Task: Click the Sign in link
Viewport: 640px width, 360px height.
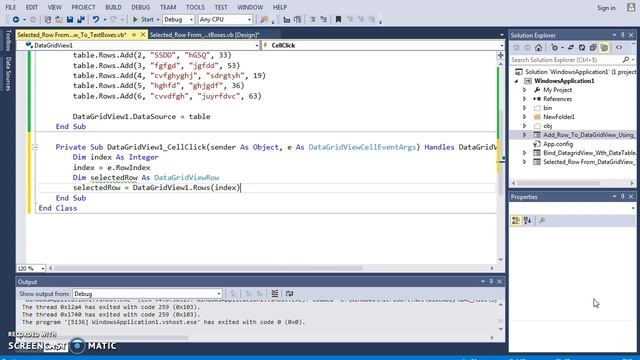Action: click(606, 8)
